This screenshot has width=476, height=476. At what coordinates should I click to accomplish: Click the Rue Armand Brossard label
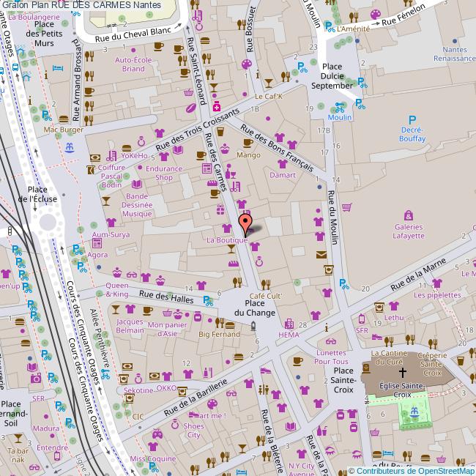(78, 80)
